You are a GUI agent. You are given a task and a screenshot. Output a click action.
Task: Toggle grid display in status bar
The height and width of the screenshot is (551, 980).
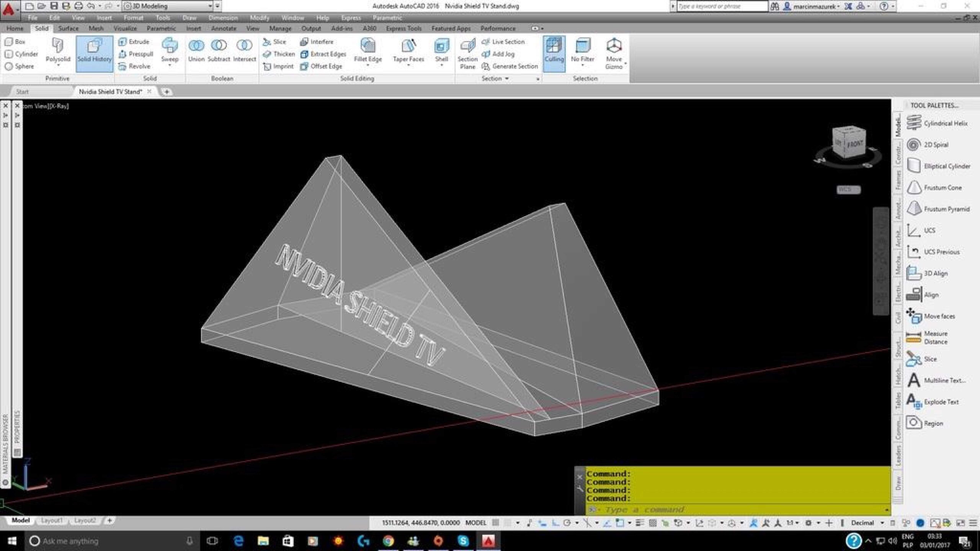pos(495,523)
